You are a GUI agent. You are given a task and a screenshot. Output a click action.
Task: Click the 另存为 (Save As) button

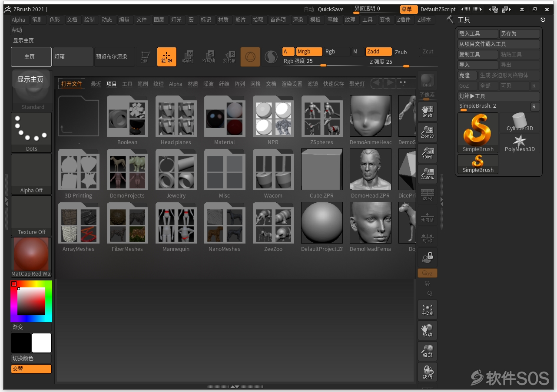[520, 33]
